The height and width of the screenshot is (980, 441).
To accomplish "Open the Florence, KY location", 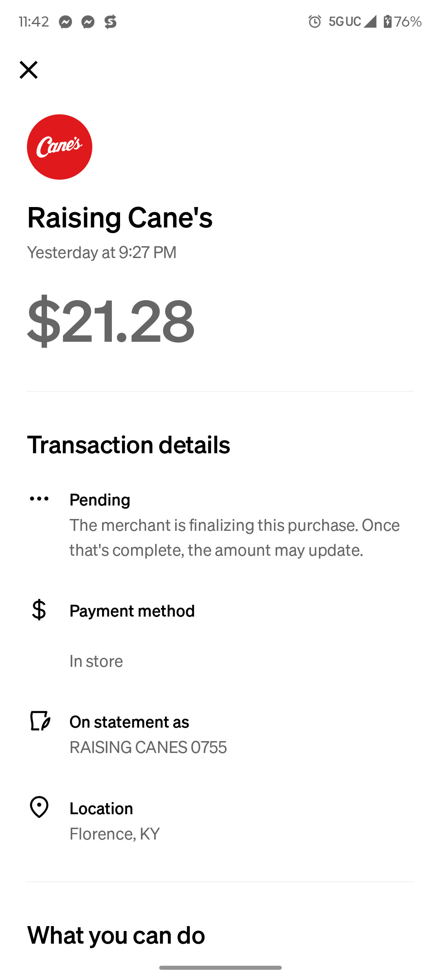I will coord(115,834).
